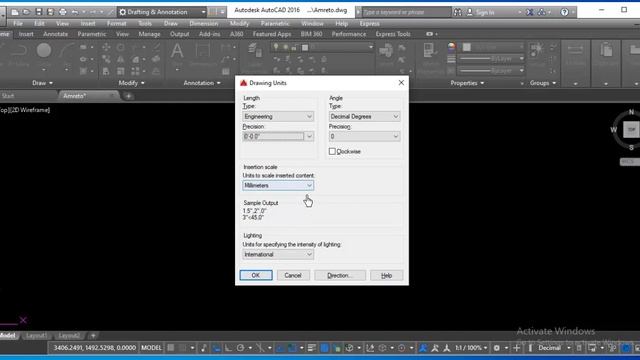The height and width of the screenshot is (360, 640).
Task: Click Help button in Drawing Units dialog
Action: (x=386, y=275)
